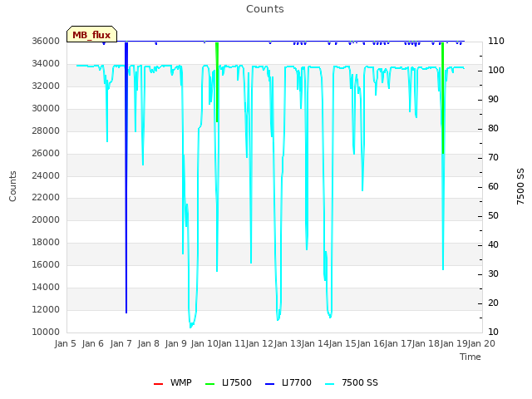
Task: Click the blue LI7700 legend color marker
Action: pyautogui.click(x=269, y=384)
